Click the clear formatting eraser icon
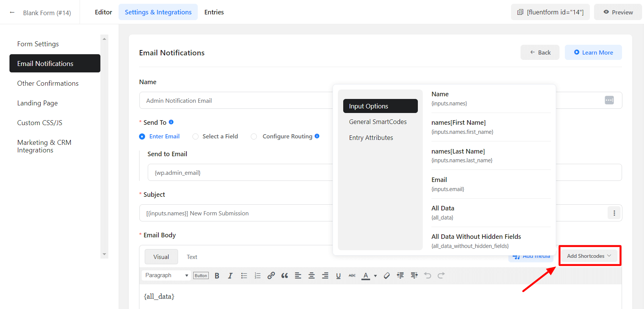 point(386,276)
